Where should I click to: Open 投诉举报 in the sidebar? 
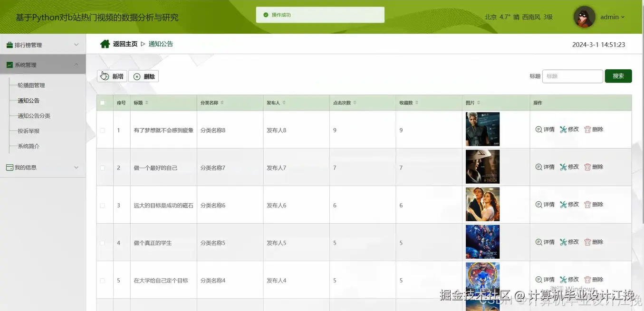point(29,131)
